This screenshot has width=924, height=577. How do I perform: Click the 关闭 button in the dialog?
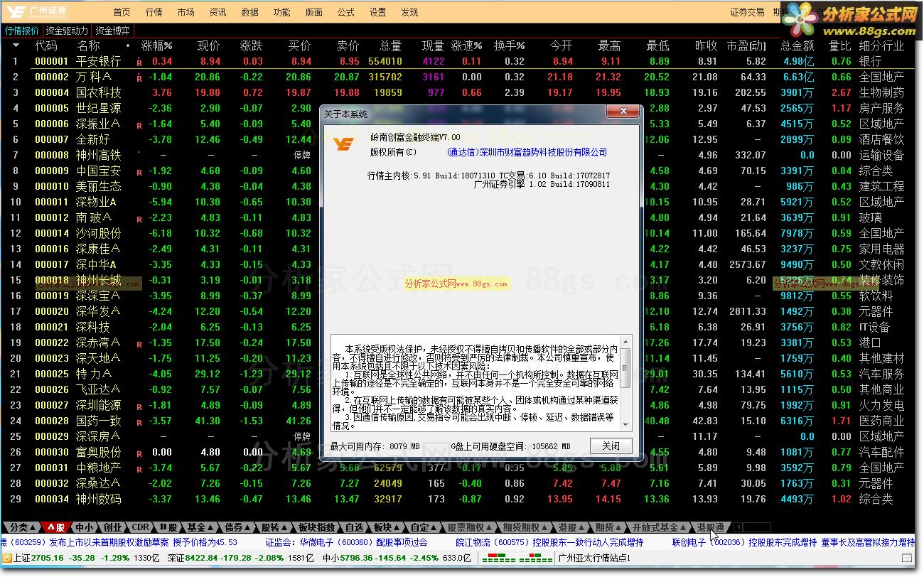pos(611,446)
